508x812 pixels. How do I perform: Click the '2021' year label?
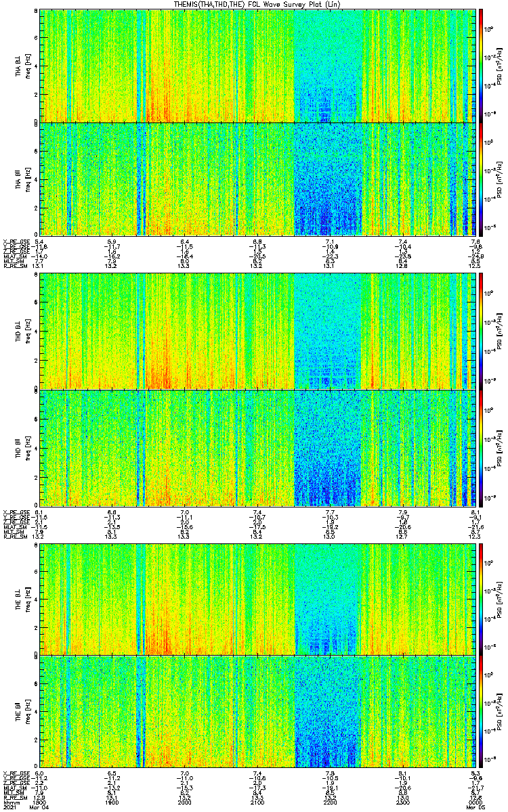[x=10, y=809]
